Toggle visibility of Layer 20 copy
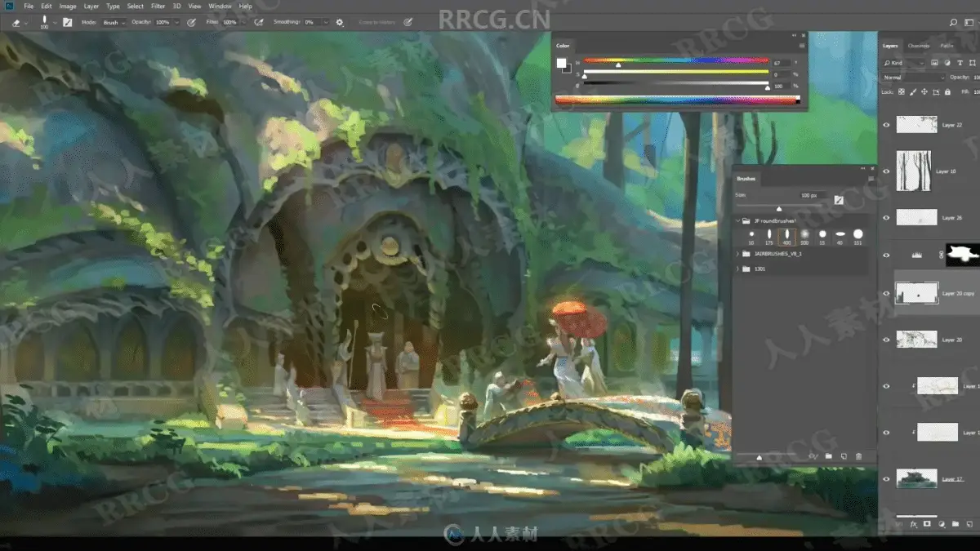The height and width of the screenshot is (551, 980). click(x=887, y=293)
